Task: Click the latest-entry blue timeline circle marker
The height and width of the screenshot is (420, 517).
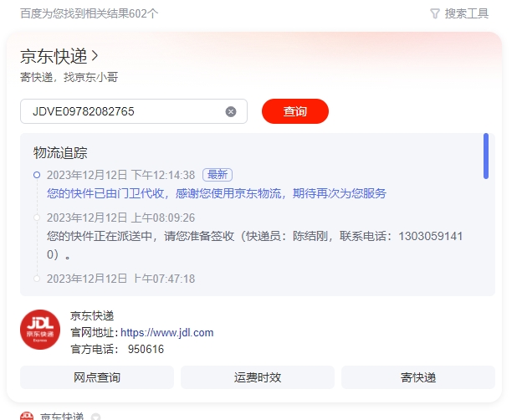Action: (x=37, y=175)
